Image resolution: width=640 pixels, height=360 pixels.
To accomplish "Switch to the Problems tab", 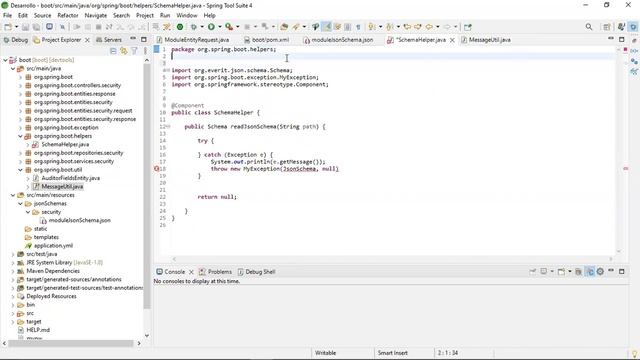I will [216, 272].
